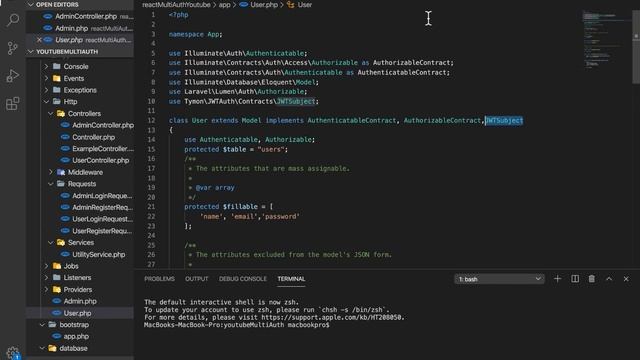
Task: Open the Manage gear settings menu
Action: (x=13, y=352)
